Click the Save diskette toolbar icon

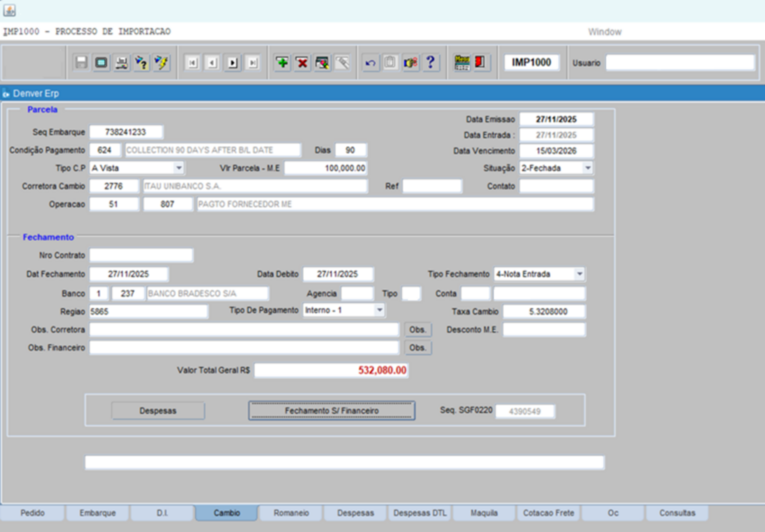(x=81, y=63)
